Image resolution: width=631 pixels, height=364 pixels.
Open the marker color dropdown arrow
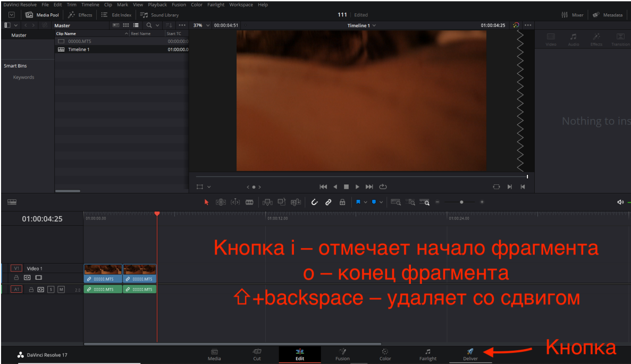[x=381, y=202]
